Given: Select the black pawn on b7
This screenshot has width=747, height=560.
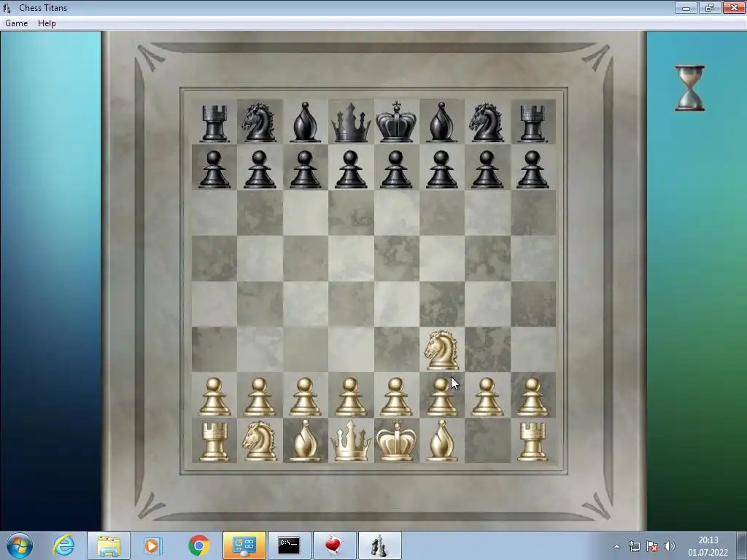Looking at the screenshot, I should pyautogui.click(x=259, y=169).
